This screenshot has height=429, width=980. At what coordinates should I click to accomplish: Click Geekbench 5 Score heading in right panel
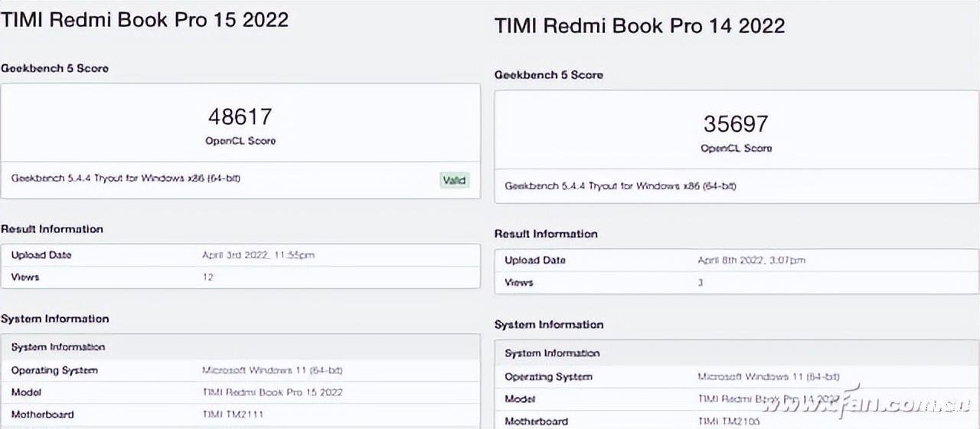[549, 75]
